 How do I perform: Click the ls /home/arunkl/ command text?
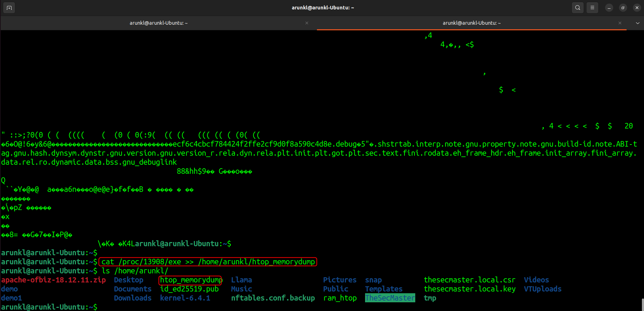[x=135, y=271]
